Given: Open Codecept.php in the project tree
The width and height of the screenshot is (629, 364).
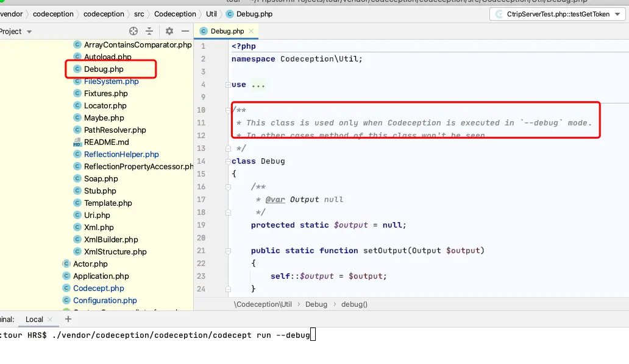Looking at the screenshot, I should coord(98,289).
